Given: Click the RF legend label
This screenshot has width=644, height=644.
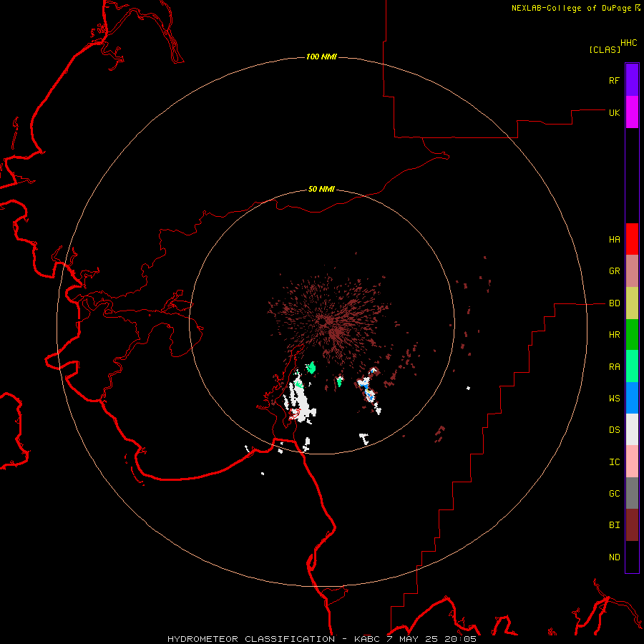Looking at the screenshot, I should (x=614, y=80).
